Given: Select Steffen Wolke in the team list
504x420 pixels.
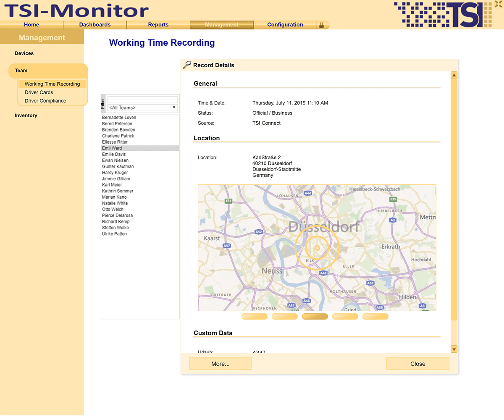Looking at the screenshot, I should 140,228.
